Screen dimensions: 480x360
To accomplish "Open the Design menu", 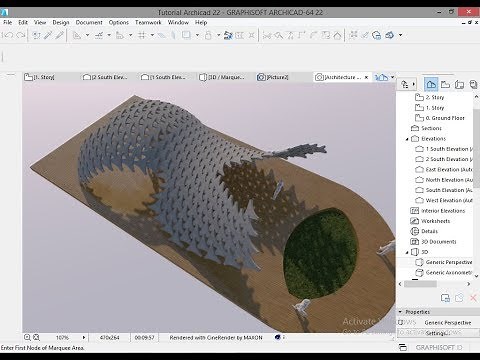I will tap(61, 22).
